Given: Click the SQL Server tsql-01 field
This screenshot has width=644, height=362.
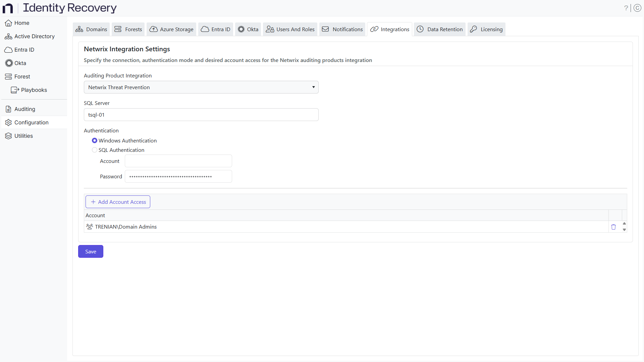Looking at the screenshot, I should [201, 115].
